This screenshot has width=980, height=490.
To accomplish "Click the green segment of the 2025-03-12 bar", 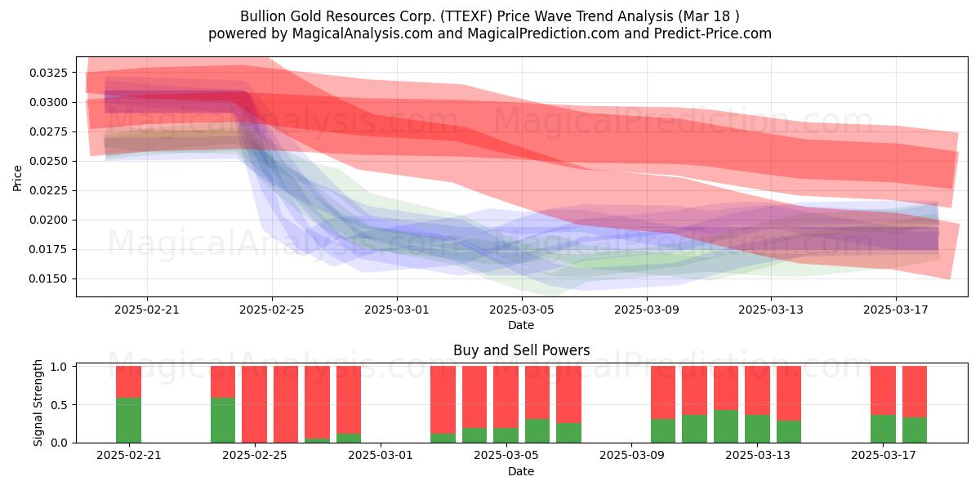I will click(726, 426).
